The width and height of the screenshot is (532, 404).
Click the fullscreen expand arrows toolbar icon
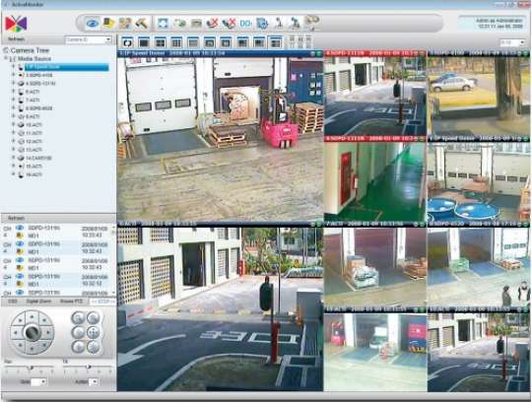click(x=163, y=23)
